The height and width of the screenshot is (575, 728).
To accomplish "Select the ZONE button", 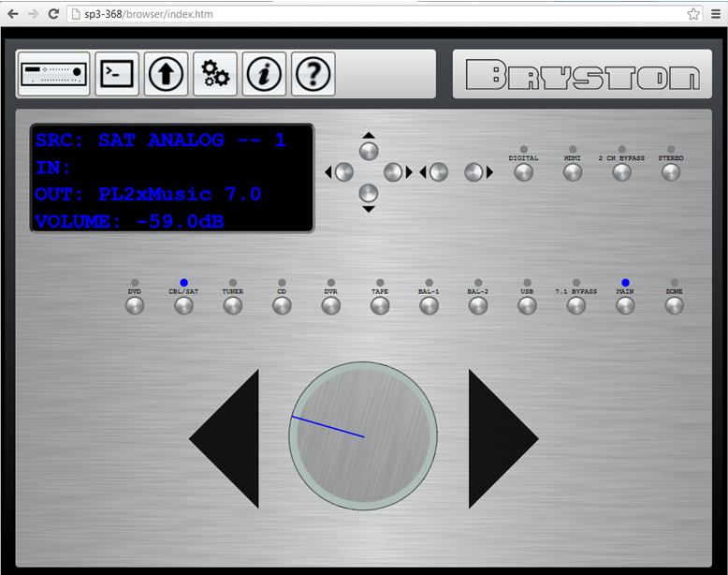I will [x=674, y=306].
